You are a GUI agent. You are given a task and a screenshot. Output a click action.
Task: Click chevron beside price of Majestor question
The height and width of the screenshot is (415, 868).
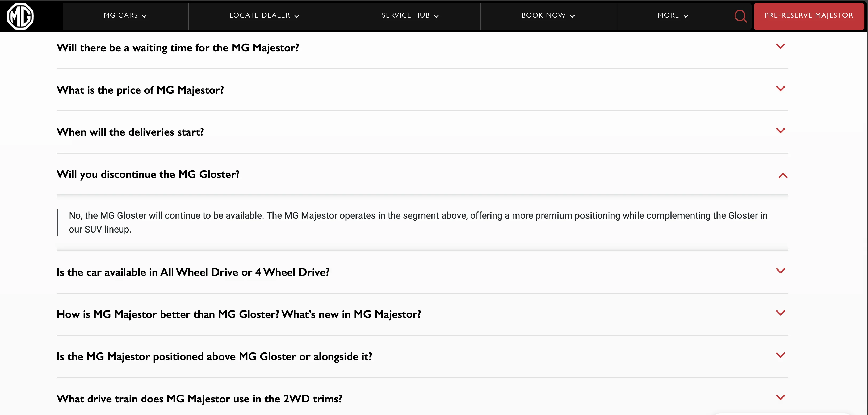tap(780, 89)
